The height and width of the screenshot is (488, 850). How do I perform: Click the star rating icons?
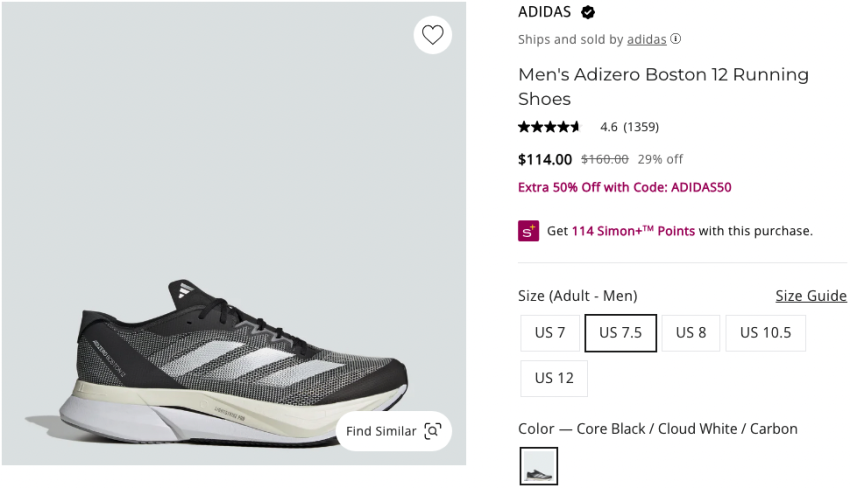[549, 127]
